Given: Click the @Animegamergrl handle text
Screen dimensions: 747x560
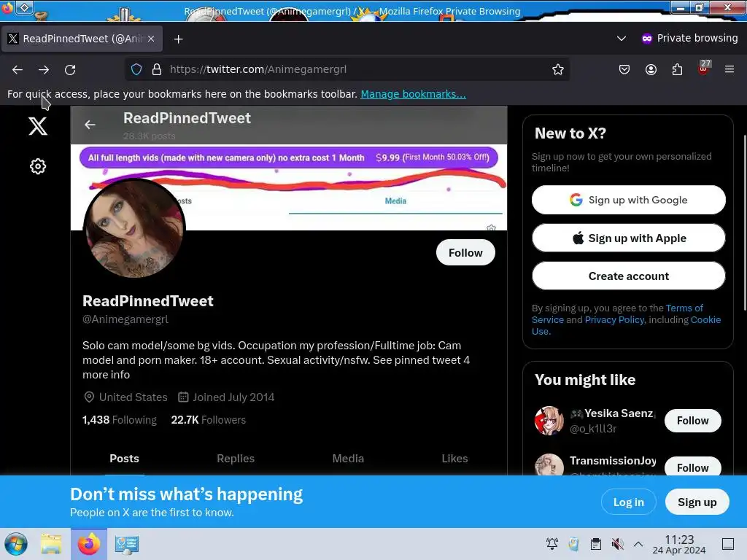Looking at the screenshot, I should coord(125,319).
